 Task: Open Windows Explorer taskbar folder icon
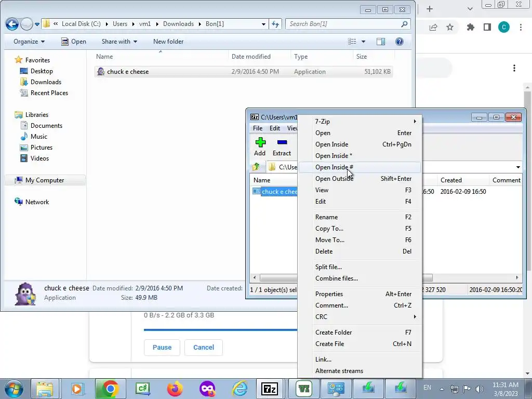45,389
